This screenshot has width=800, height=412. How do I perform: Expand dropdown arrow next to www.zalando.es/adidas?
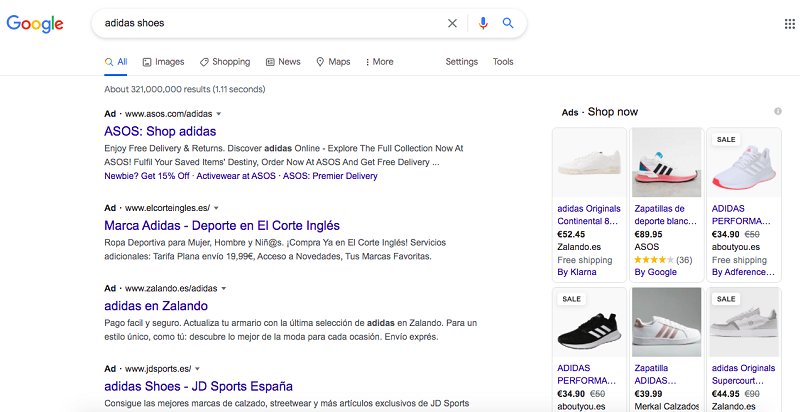point(223,289)
